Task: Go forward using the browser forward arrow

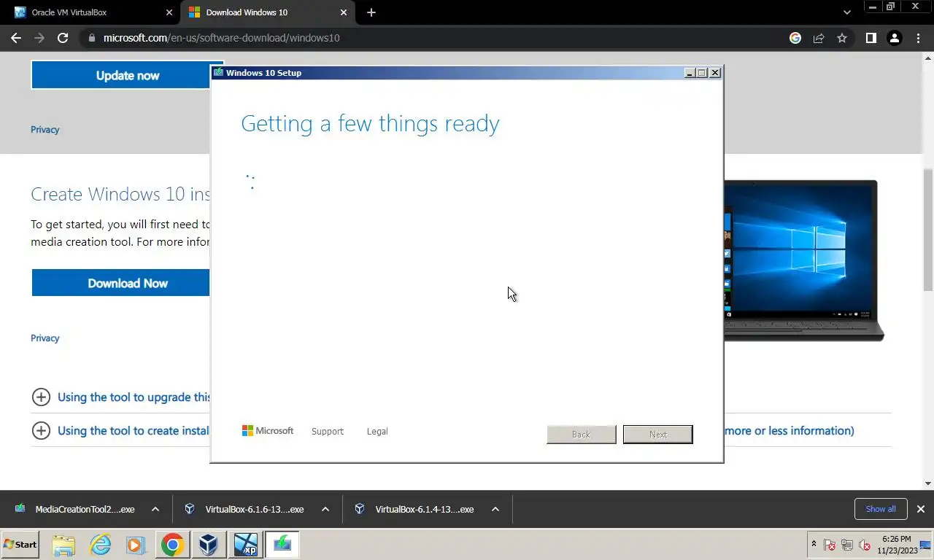Action: [x=39, y=38]
